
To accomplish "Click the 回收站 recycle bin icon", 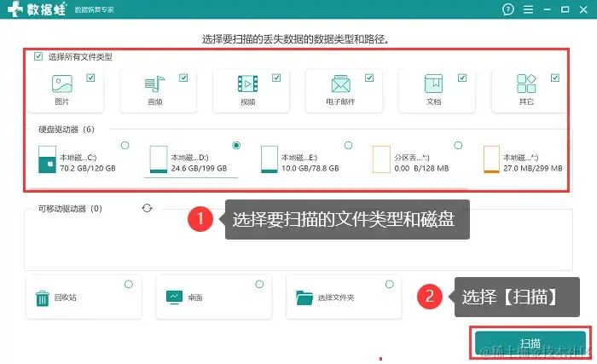I will [x=43, y=298].
